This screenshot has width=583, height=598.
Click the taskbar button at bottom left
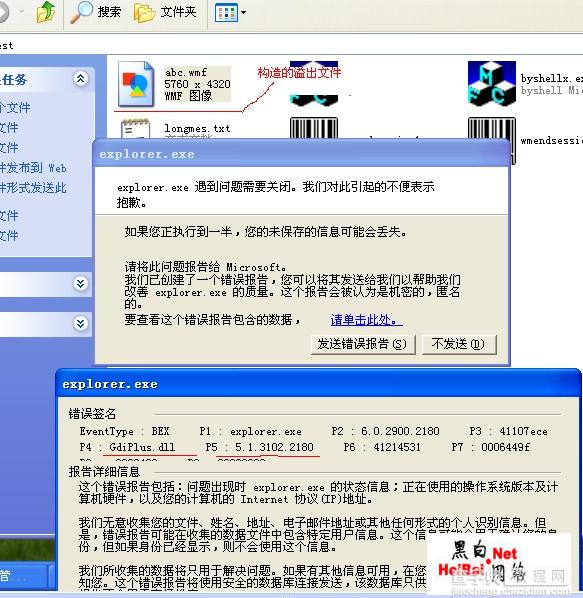(x=23, y=576)
